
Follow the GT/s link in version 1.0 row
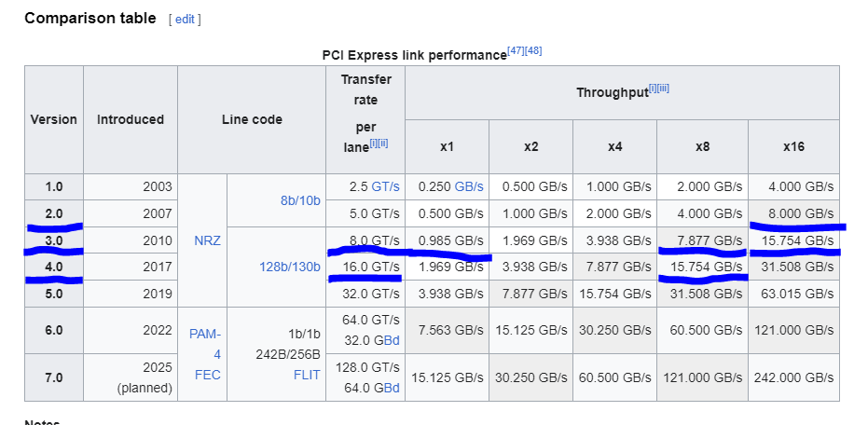[385, 186]
